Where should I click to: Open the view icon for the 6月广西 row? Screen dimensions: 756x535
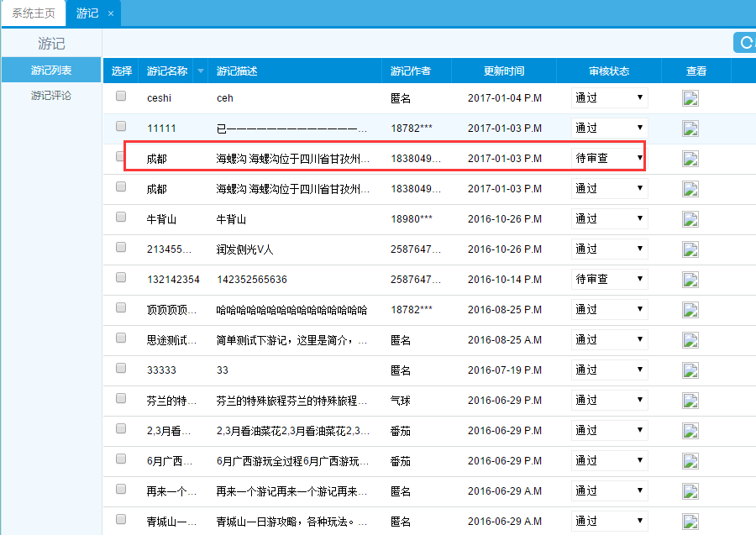pos(690,461)
